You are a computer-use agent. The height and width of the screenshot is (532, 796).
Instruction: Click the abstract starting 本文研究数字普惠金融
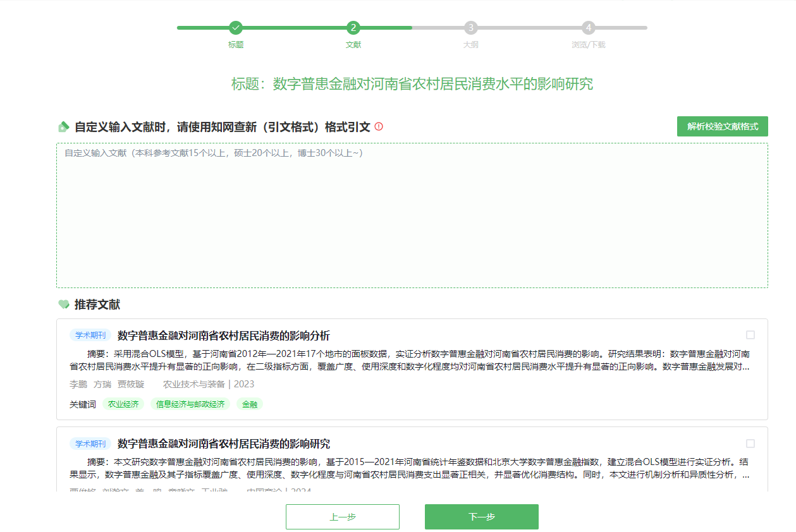[410, 469]
